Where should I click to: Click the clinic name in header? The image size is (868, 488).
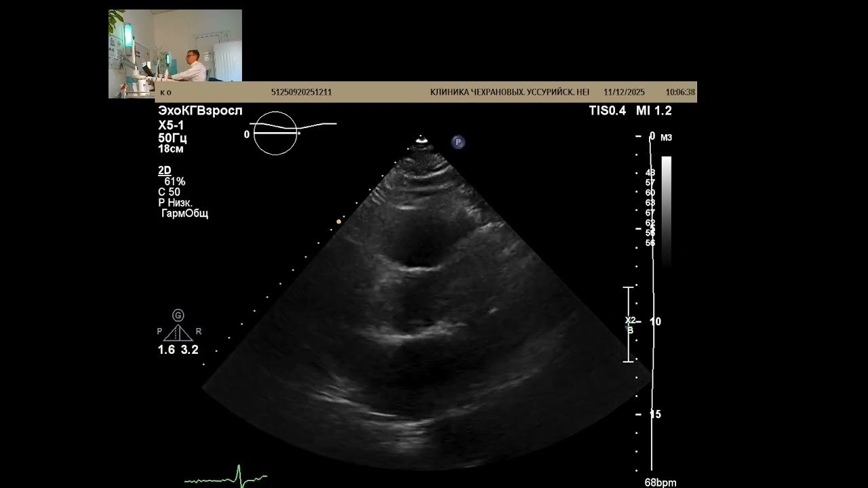(510, 92)
